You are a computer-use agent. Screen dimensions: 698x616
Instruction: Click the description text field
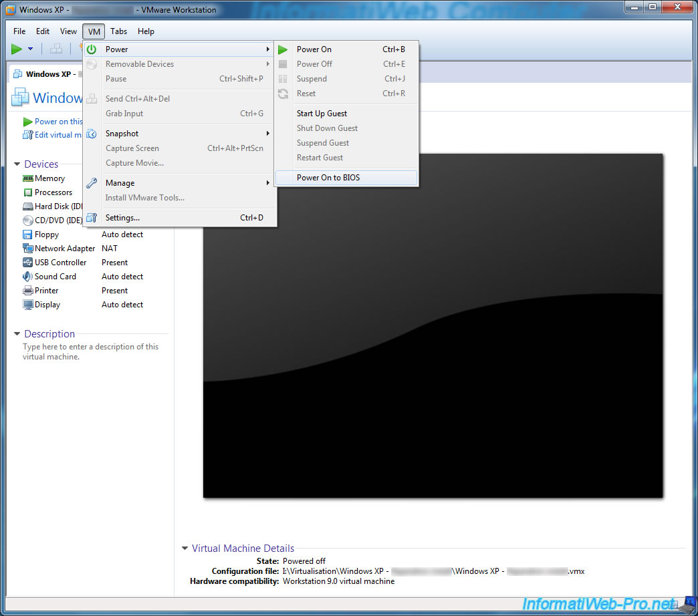click(91, 351)
